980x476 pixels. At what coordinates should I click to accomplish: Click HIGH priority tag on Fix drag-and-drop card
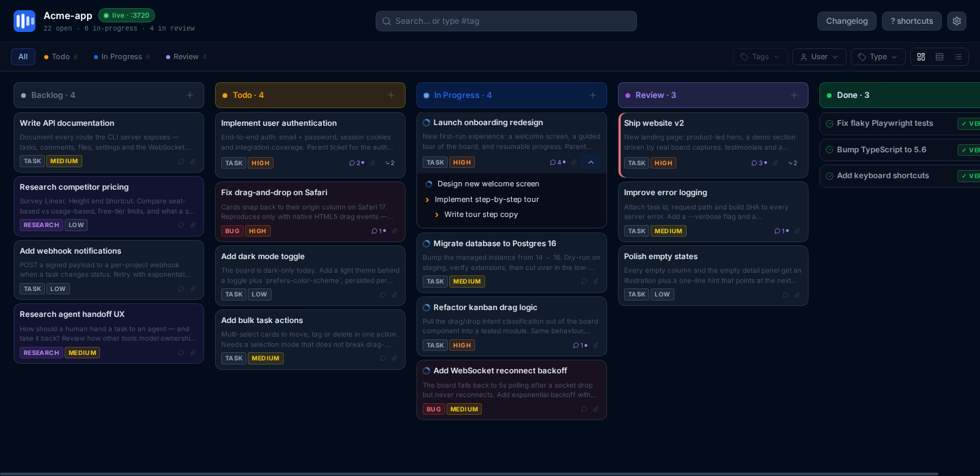[x=258, y=231]
